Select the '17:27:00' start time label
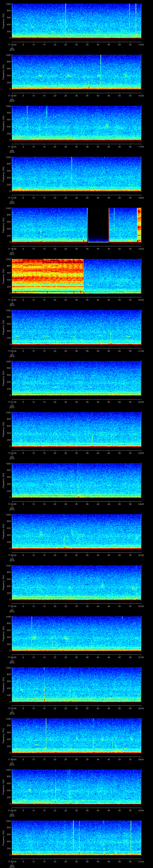 [x=12, y=708]
